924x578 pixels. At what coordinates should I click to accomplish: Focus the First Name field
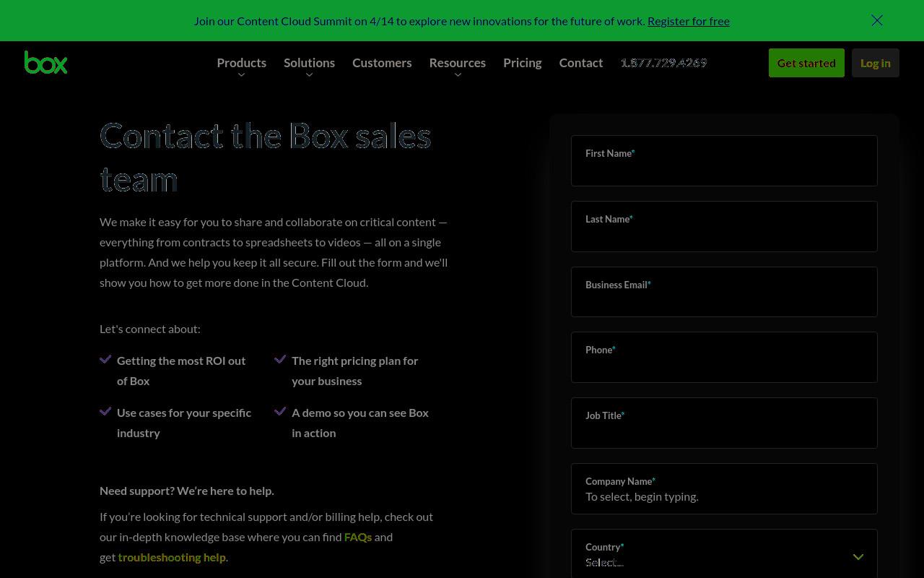724,160
